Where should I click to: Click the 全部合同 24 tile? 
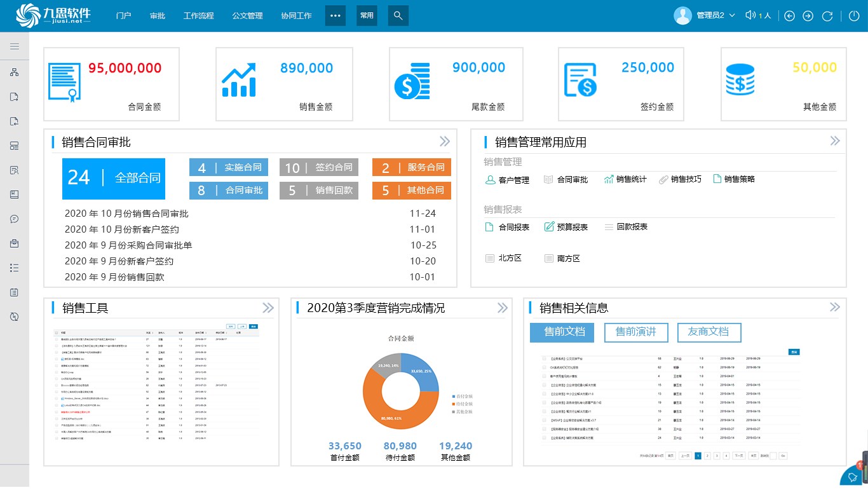(114, 179)
